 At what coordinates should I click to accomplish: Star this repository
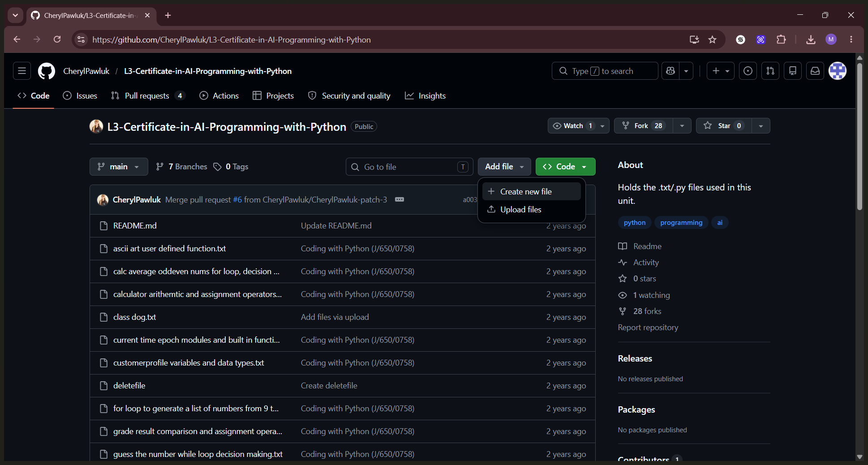click(x=724, y=126)
